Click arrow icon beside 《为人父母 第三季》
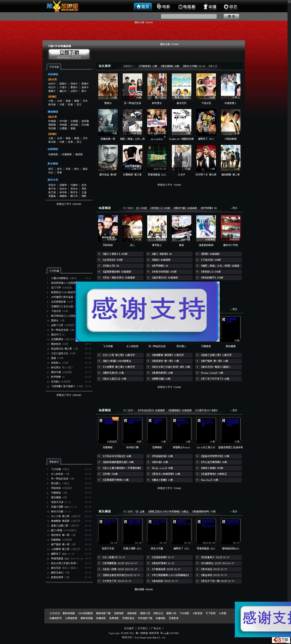Viewport: 291px width, 644px height. tap(99, 355)
